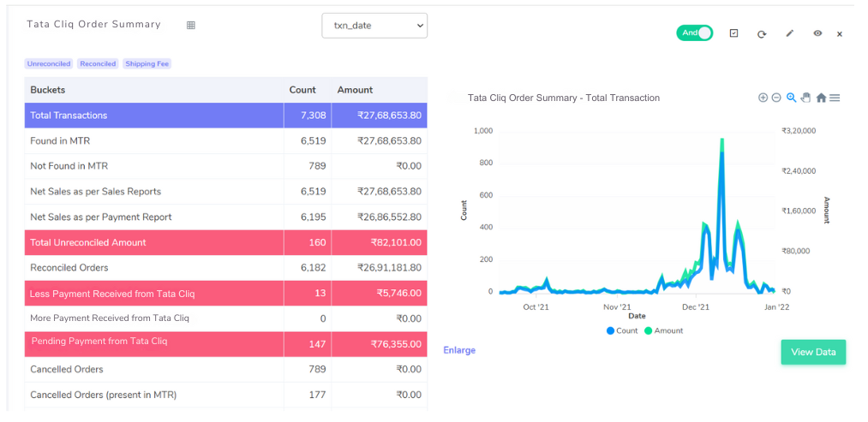Select the Not Found in MTR row

pyautogui.click(x=226, y=166)
